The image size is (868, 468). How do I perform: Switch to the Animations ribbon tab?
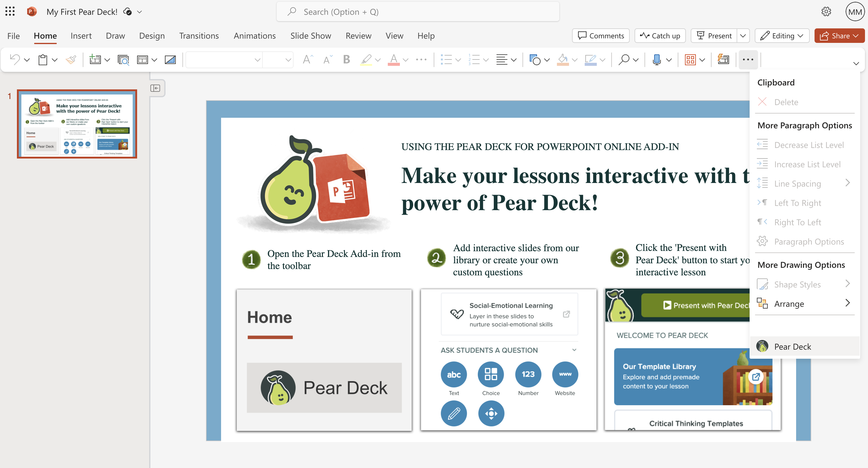pos(255,36)
